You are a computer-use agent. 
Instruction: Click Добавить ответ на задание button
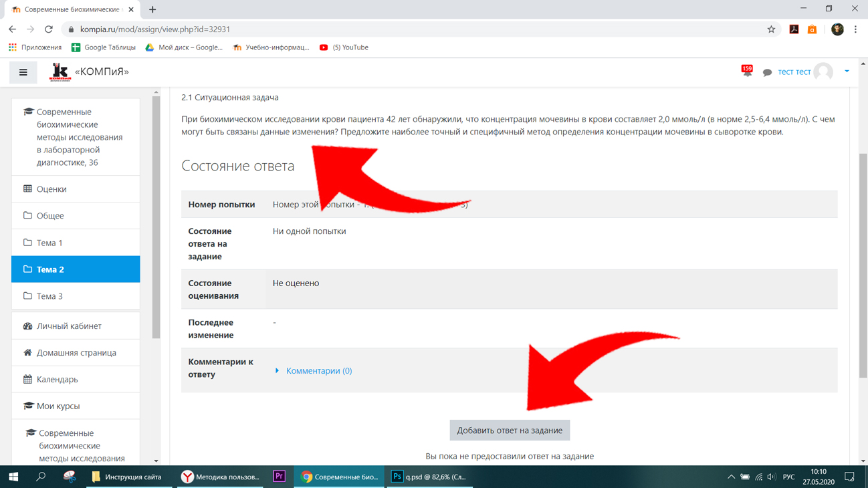coord(510,431)
